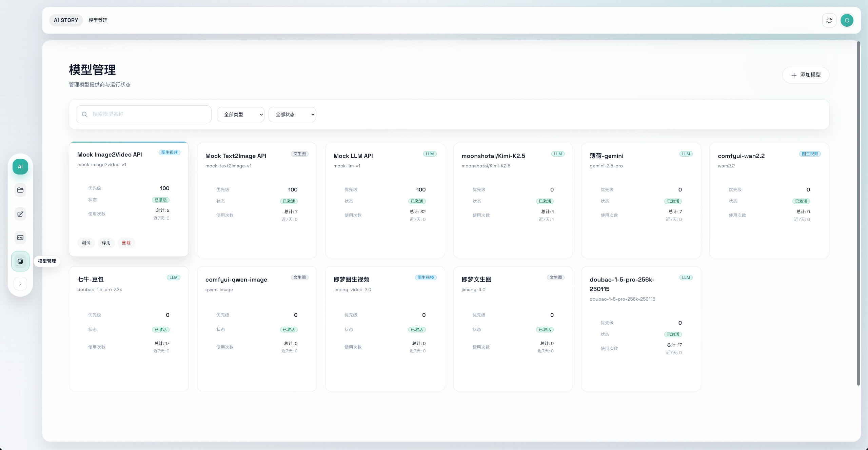Click 已激活 status on comfyui-wan2.2 card
This screenshot has width=868, height=450.
801,201
